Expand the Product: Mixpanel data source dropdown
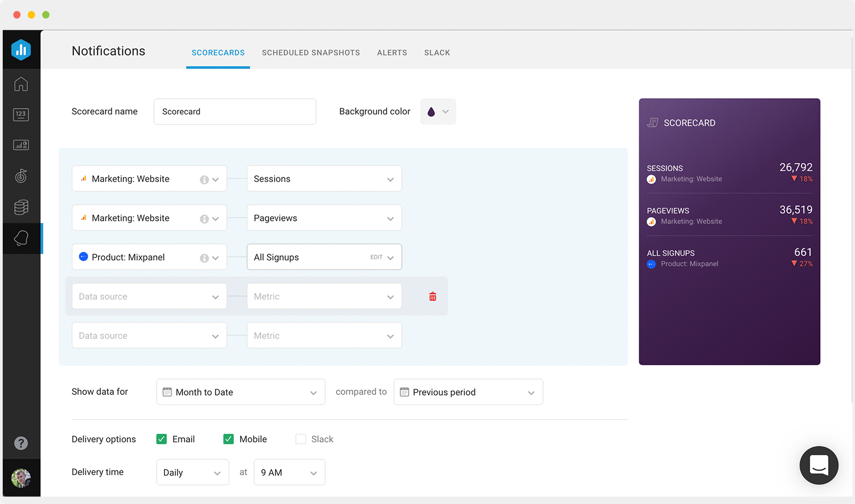Screen dimensions: 855x504 [149, 257]
